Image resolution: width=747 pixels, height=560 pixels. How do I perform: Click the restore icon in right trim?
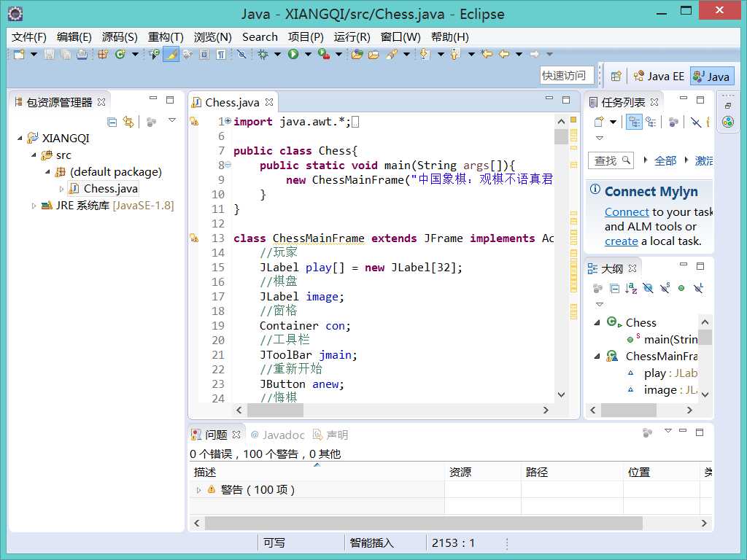coord(728,105)
